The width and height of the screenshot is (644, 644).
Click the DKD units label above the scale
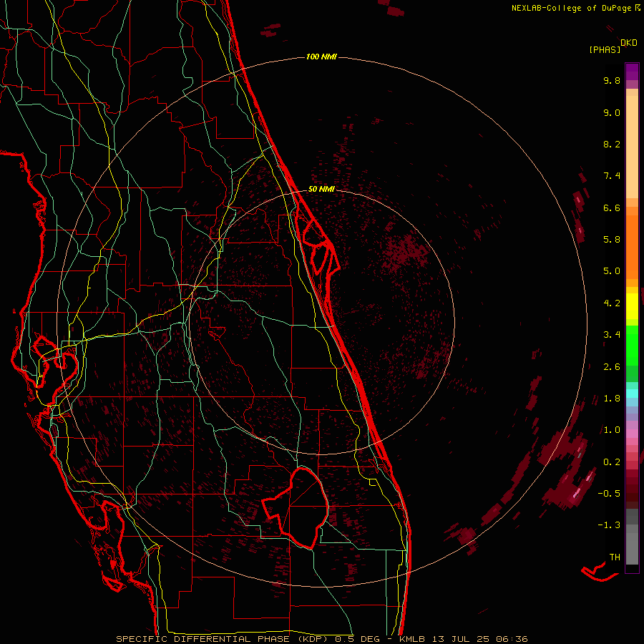(x=629, y=43)
